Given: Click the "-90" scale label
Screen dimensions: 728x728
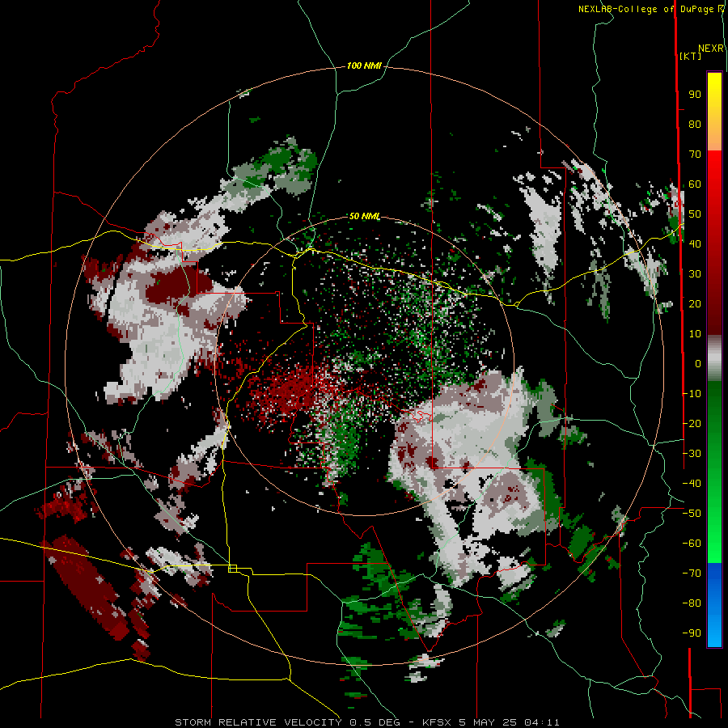Looking at the screenshot, I should (692, 633).
